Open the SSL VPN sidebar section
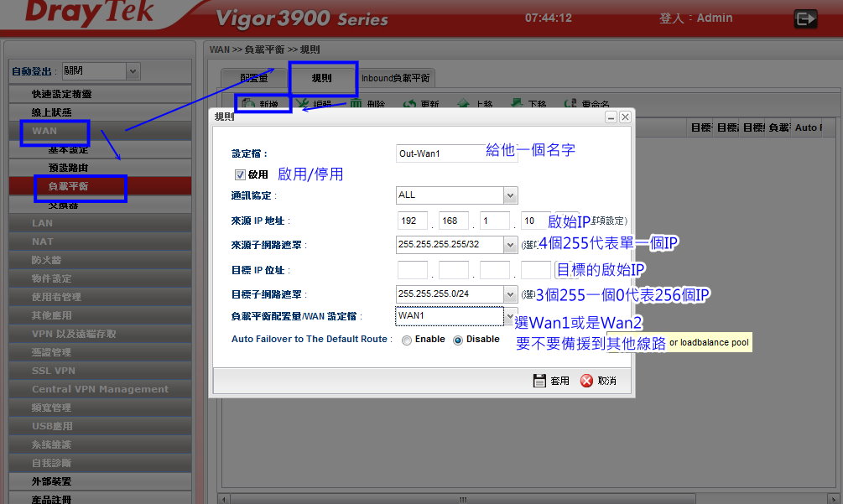This screenshot has width=843, height=504. [x=100, y=371]
